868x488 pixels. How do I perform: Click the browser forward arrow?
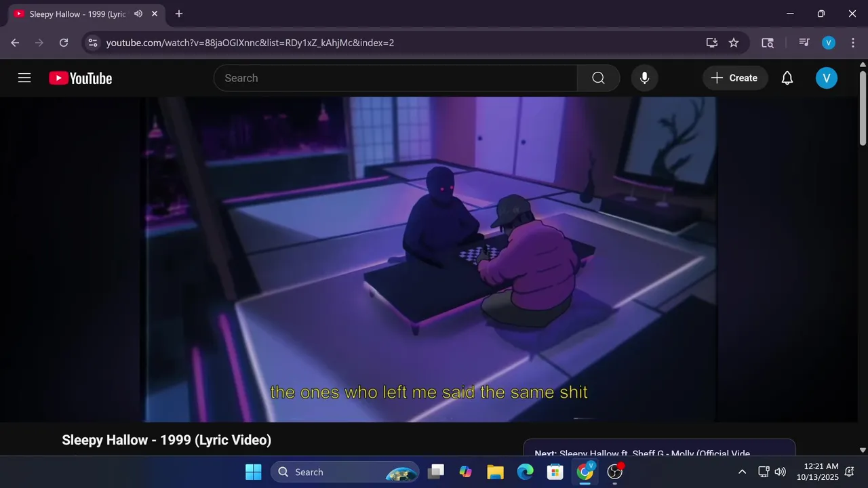[x=39, y=43]
